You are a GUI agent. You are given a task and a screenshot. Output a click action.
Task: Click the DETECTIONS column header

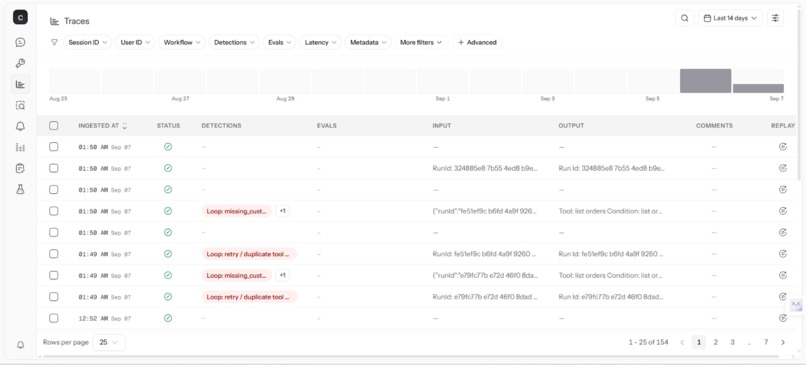pos(221,125)
